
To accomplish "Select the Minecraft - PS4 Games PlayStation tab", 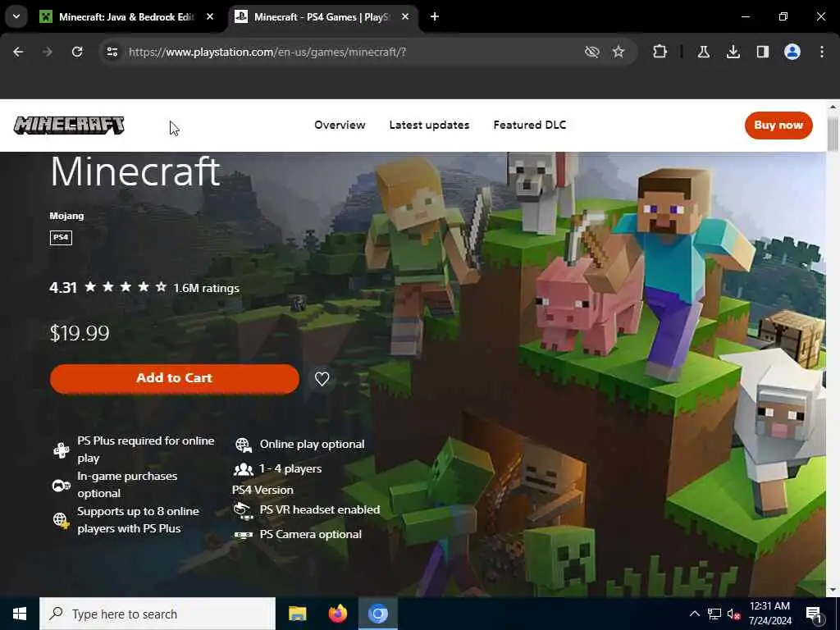I will (322, 16).
